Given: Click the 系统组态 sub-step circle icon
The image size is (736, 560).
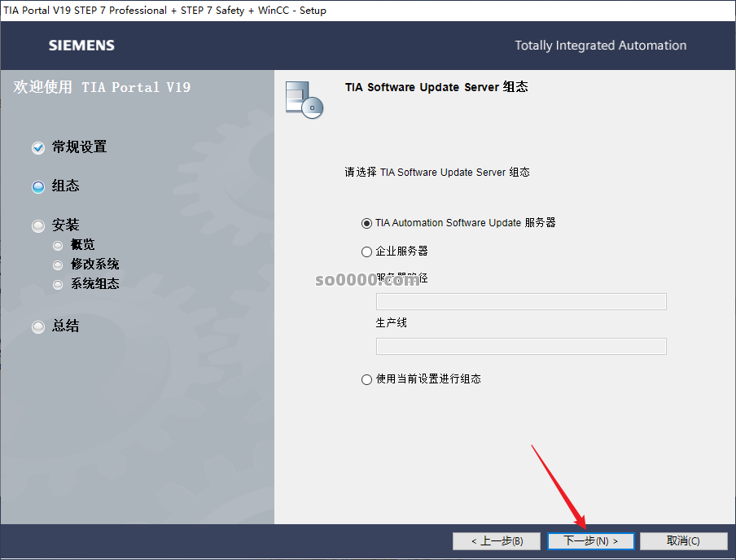Looking at the screenshot, I should point(58,284).
